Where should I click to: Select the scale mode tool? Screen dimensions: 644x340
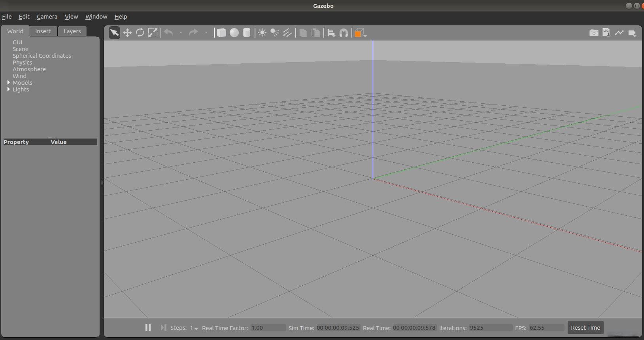[153, 33]
